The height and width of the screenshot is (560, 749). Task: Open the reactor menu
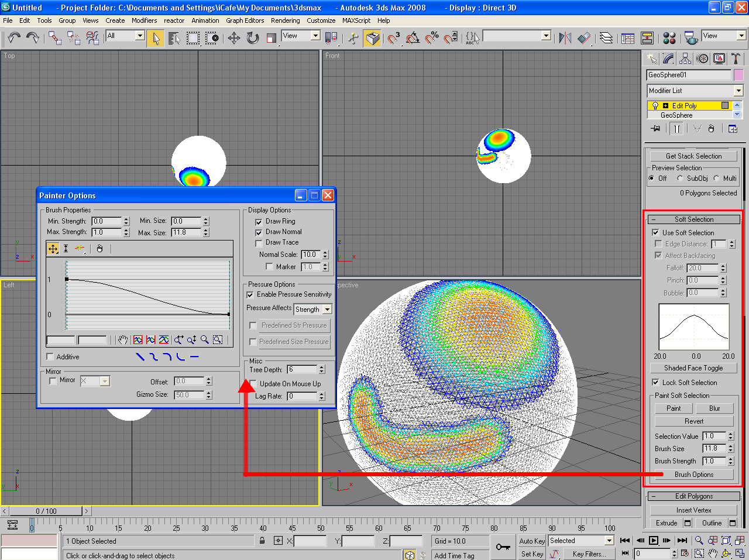tap(174, 20)
